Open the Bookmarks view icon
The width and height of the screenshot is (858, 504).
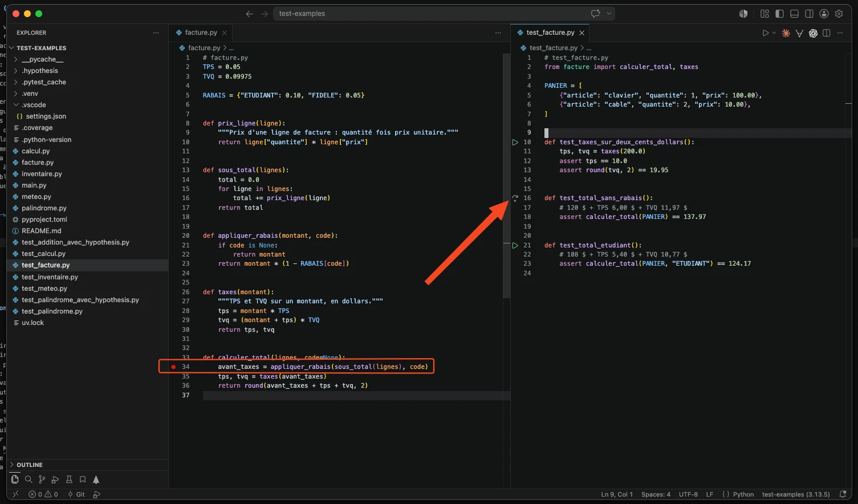pyautogui.click(x=83, y=479)
